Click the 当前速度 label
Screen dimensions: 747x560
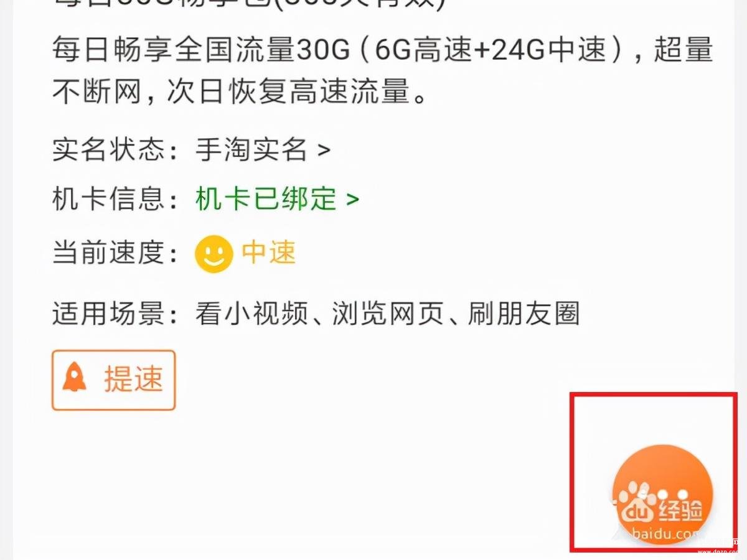tap(108, 253)
